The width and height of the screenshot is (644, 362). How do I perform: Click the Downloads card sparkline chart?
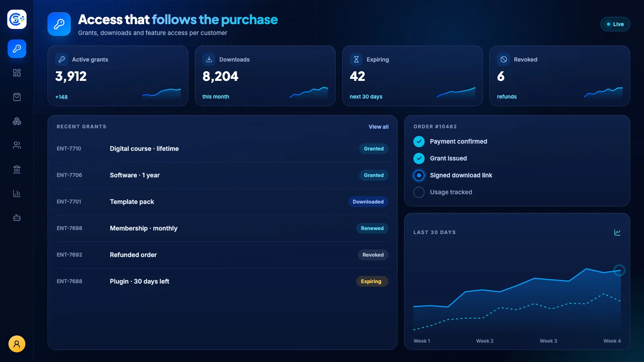(x=309, y=93)
